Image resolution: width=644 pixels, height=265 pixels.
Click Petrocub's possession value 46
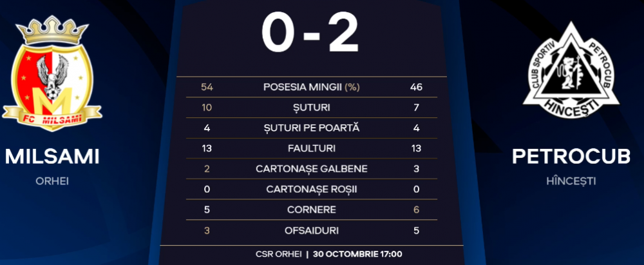pyautogui.click(x=416, y=87)
